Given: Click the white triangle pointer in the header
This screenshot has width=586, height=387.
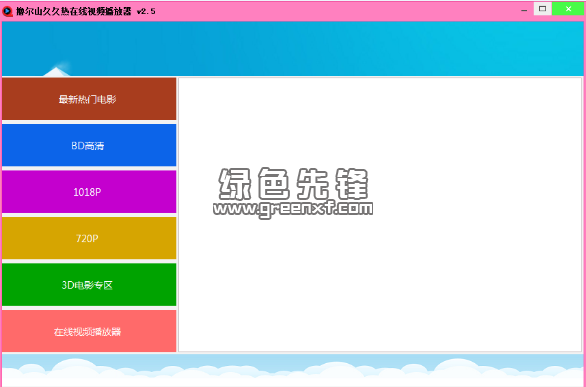Looking at the screenshot, I should click(x=56, y=72).
